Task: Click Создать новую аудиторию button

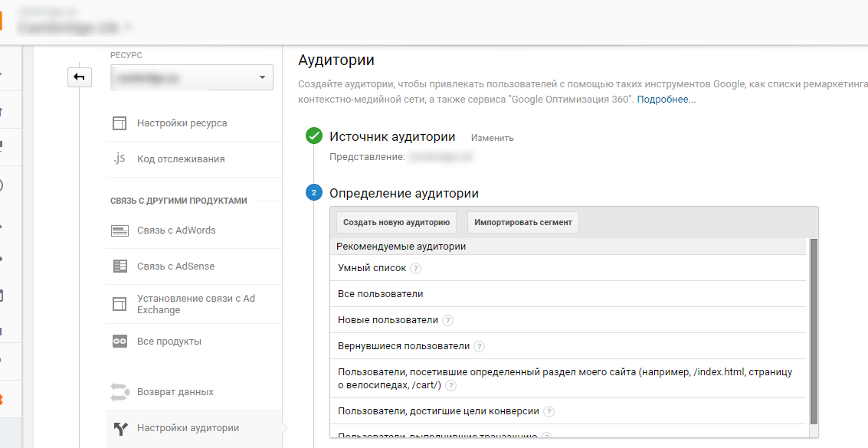Action: click(396, 222)
